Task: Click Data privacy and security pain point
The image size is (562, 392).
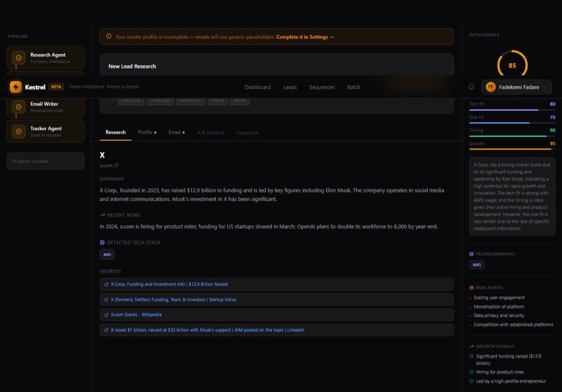Action: pos(499,316)
